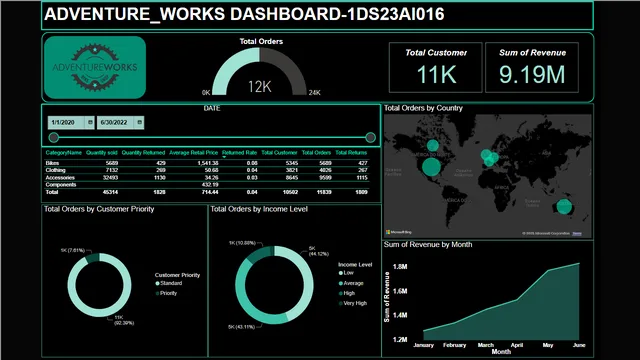Click Accessories total returns value 1115
The height and width of the screenshot is (360, 640).
362,178
